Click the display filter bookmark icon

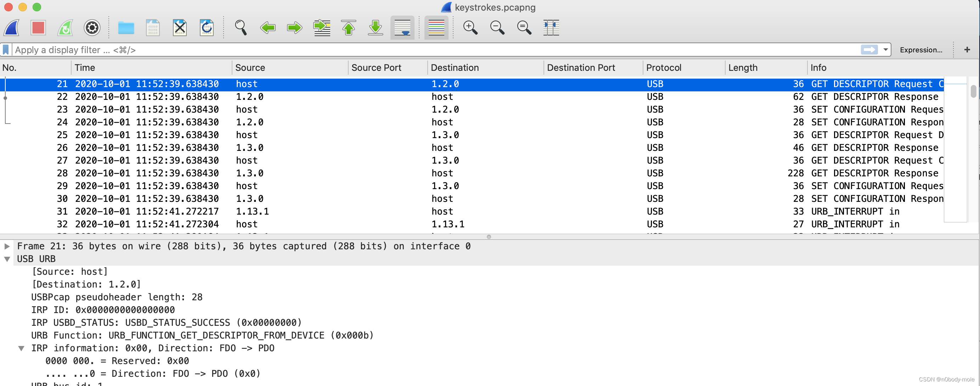click(x=6, y=50)
